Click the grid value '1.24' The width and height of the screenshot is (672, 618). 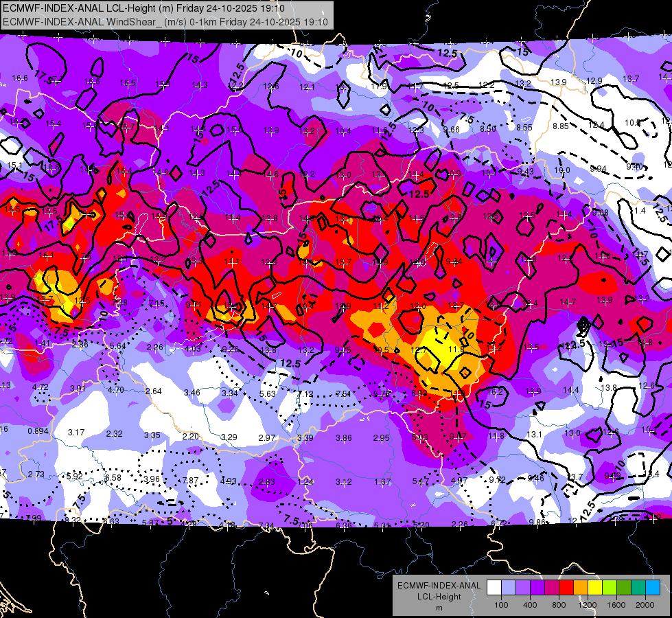coord(305,482)
